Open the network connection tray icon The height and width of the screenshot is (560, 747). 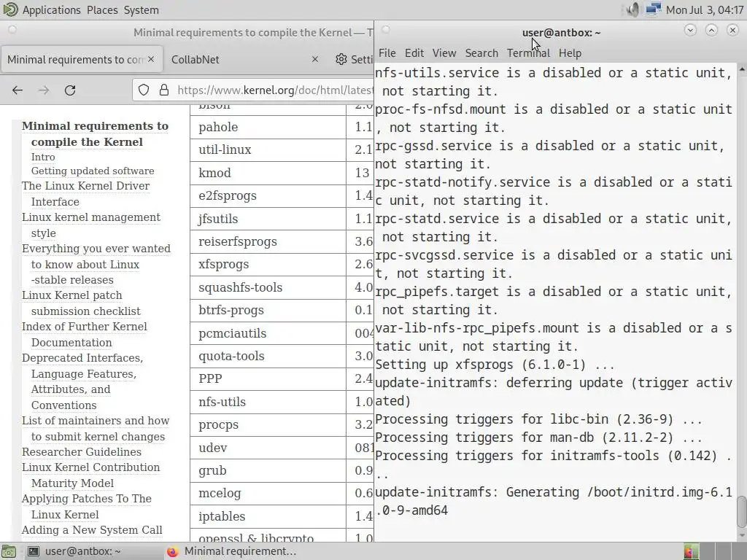(x=653, y=9)
